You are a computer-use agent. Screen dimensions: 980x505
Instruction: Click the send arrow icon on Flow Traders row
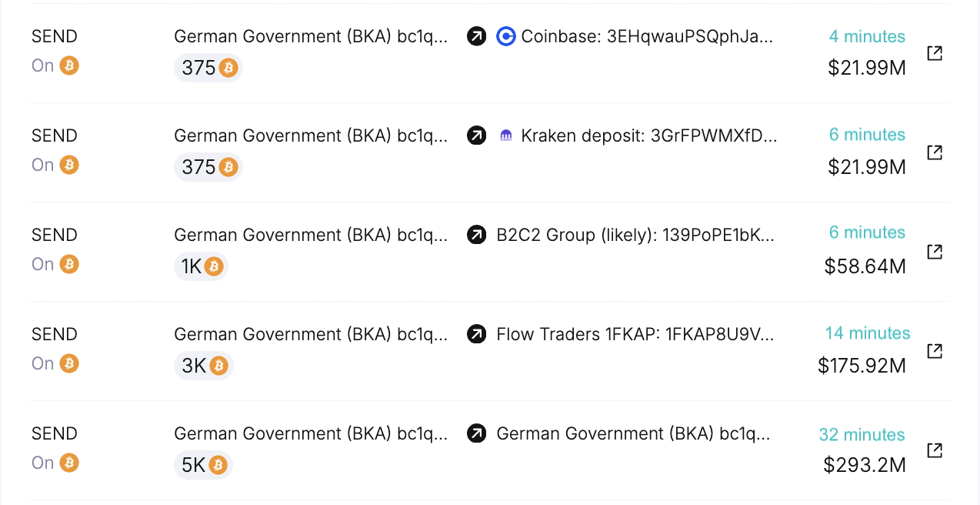pyautogui.click(x=476, y=334)
